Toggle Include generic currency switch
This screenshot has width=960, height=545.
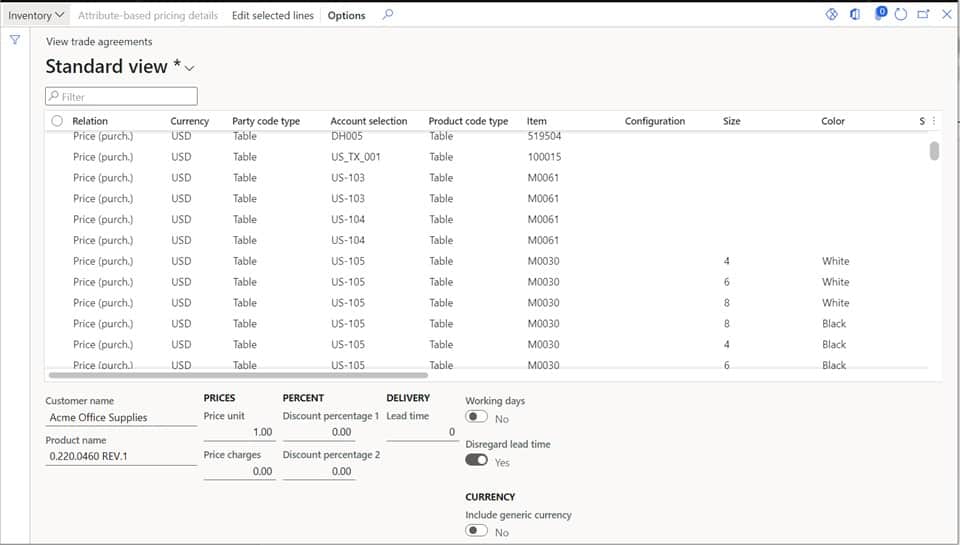click(x=476, y=530)
